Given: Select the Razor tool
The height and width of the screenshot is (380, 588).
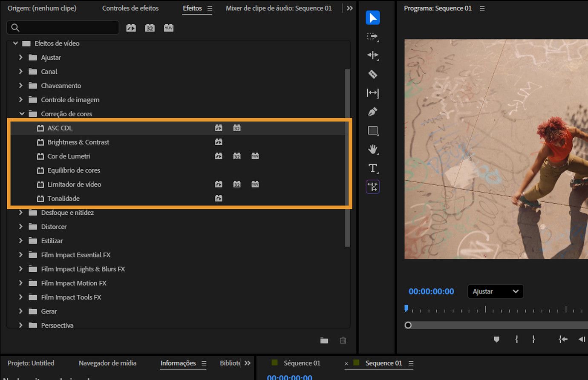Looking at the screenshot, I should [372, 74].
